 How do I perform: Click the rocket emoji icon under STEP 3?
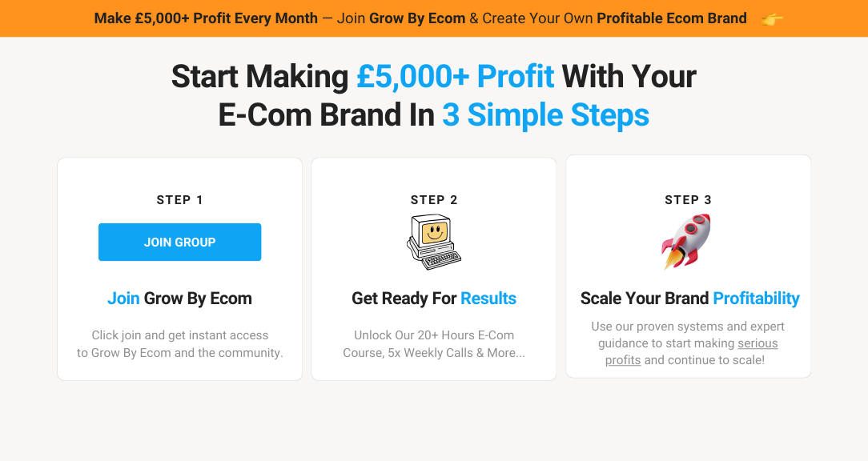pos(687,240)
